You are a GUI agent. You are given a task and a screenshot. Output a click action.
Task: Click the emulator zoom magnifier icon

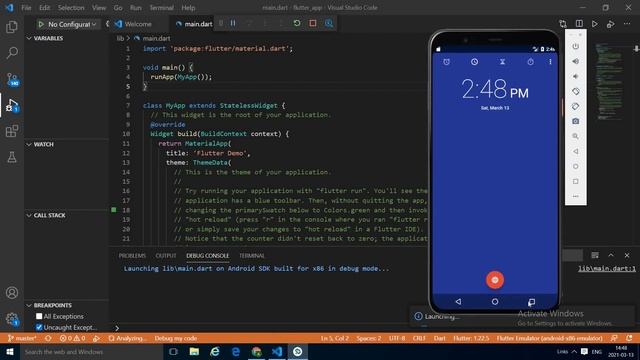pyautogui.click(x=576, y=136)
